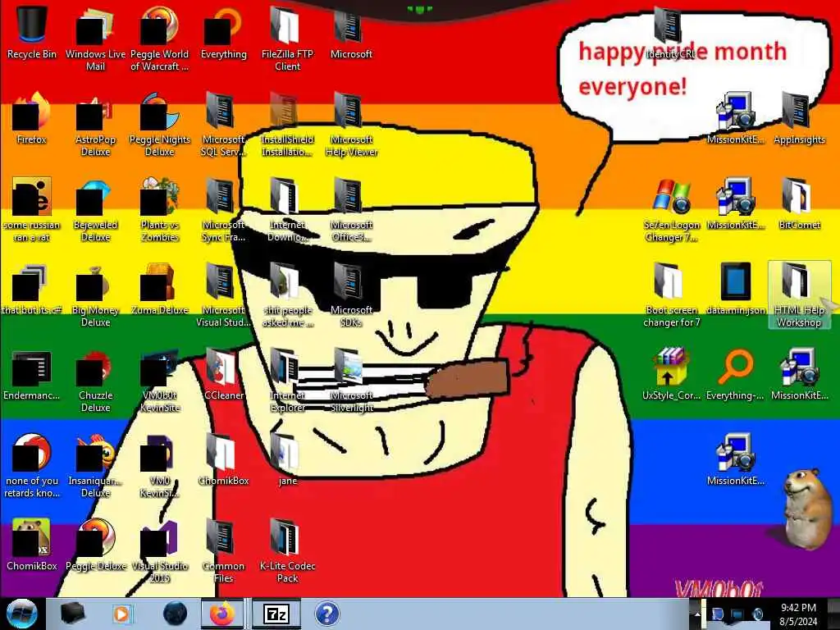This screenshot has width=840, height=630.
Task: Select the Endermanc... icon
Action: pyautogui.click(x=32, y=375)
